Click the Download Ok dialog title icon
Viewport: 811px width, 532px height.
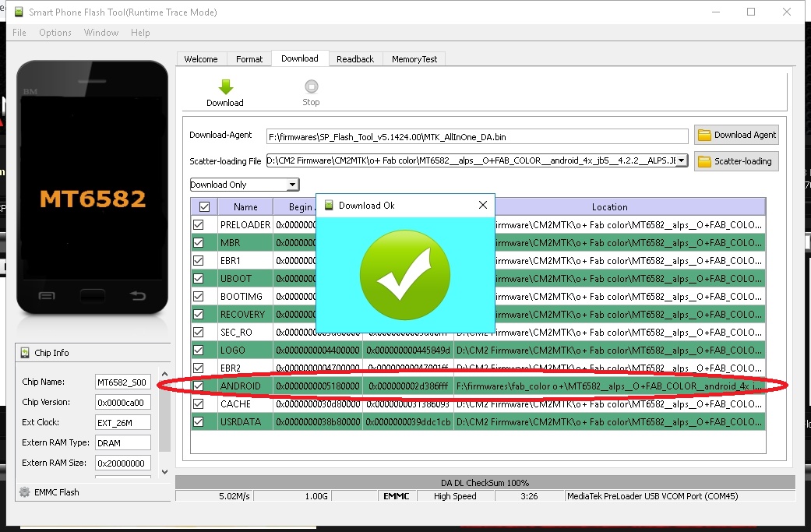(x=329, y=206)
